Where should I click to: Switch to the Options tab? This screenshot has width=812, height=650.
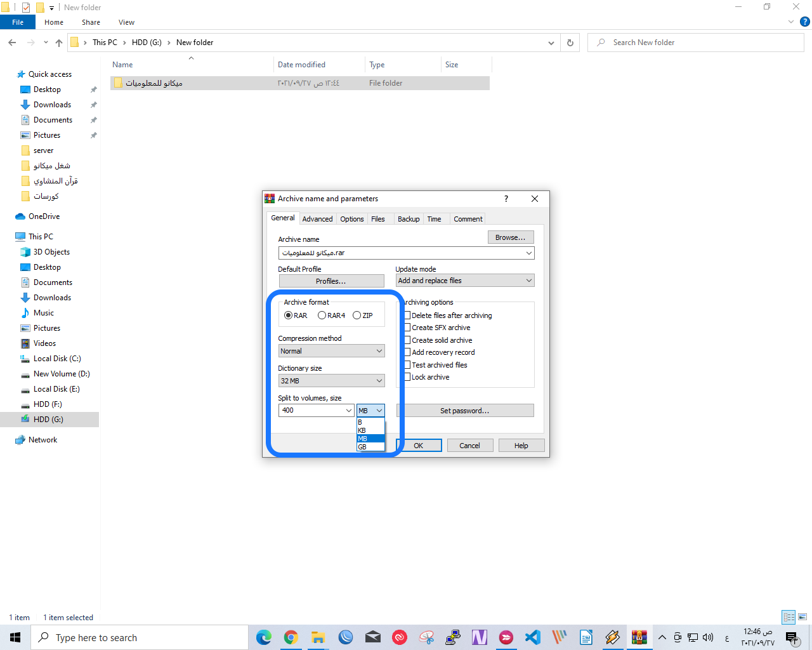point(352,219)
